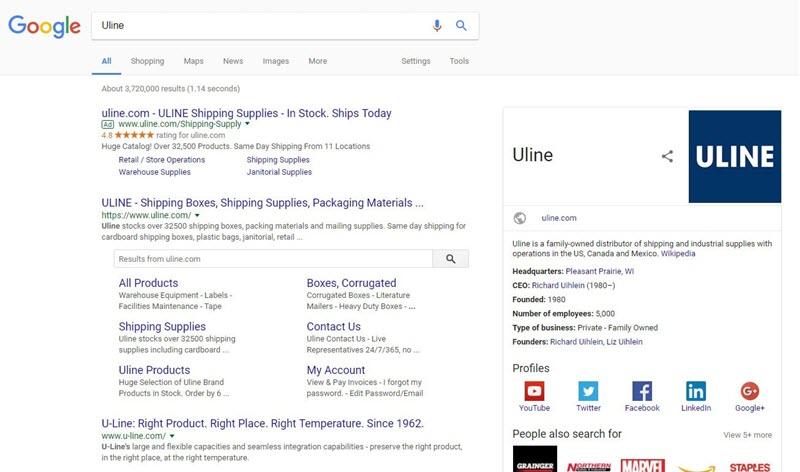Click View 5+ more link
Viewport: 800px width, 472px height.
[x=747, y=435]
